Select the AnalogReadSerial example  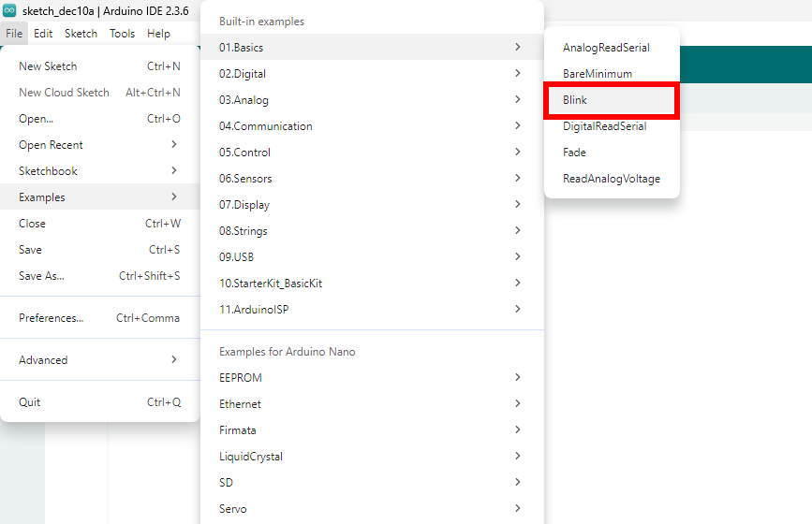click(x=605, y=48)
